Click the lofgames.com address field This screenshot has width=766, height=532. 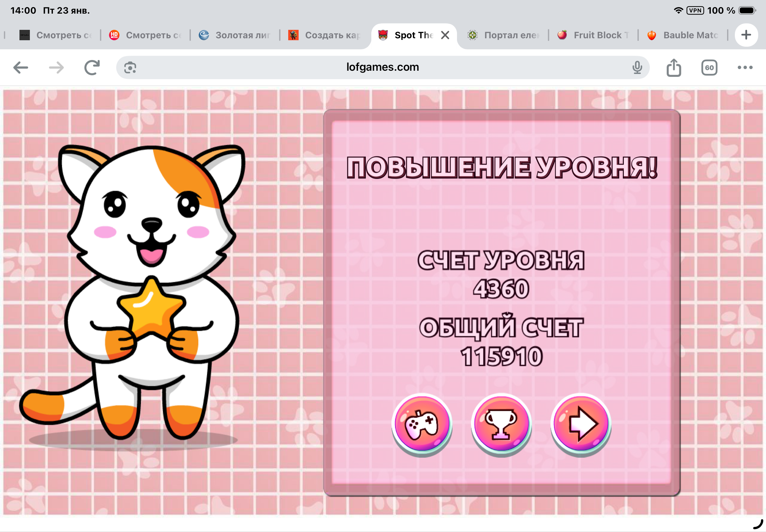[382, 67]
